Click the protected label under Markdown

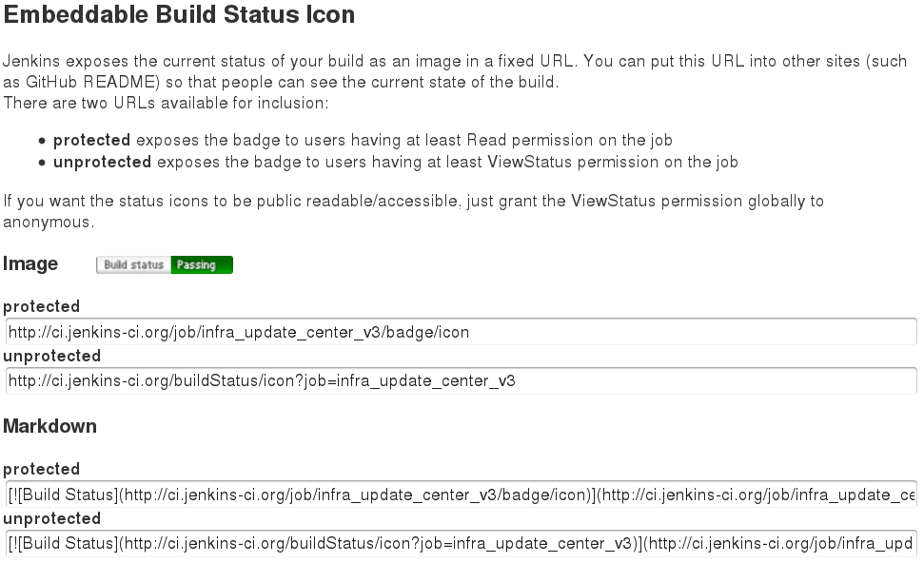click(x=42, y=469)
